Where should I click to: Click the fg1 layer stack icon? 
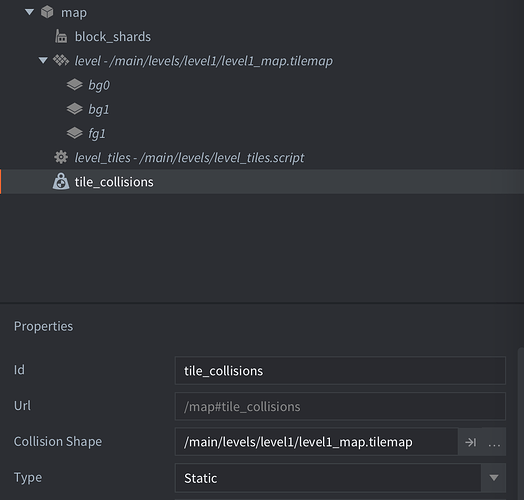tap(75, 133)
